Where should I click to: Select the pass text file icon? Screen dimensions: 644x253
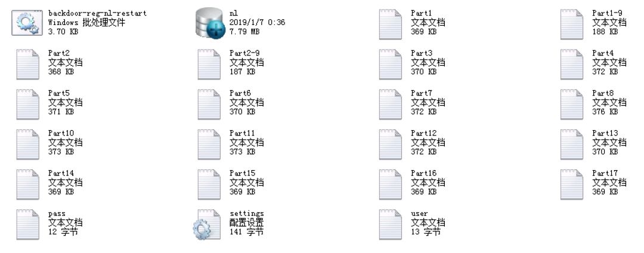[x=27, y=225]
